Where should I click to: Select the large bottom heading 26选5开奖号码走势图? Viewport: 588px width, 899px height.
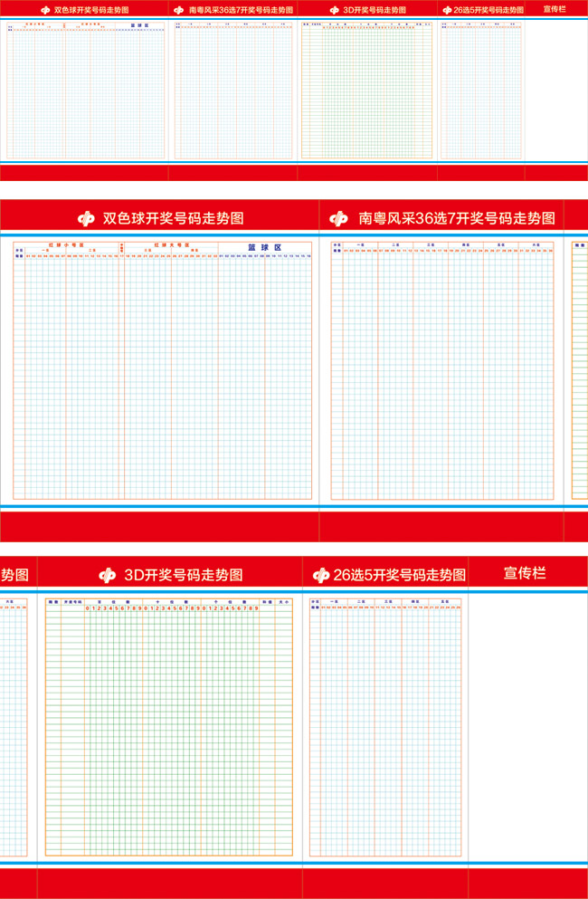pos(400,575)
